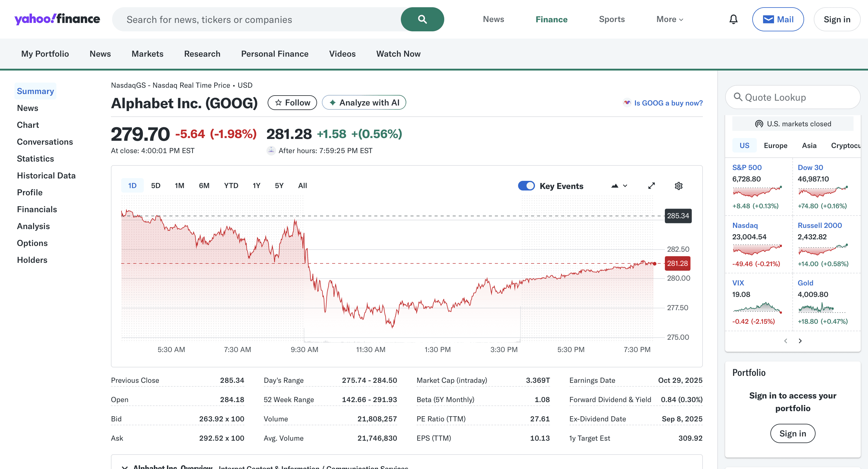Expand the chart to fullscreen

click(652, 186)
